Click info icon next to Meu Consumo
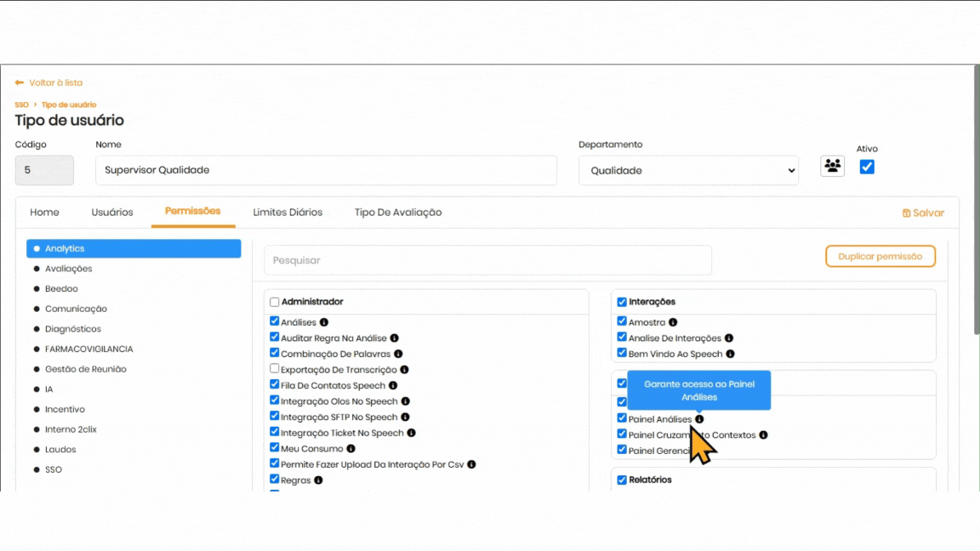This screenshot has height=551, width=980. pos(350,448)
